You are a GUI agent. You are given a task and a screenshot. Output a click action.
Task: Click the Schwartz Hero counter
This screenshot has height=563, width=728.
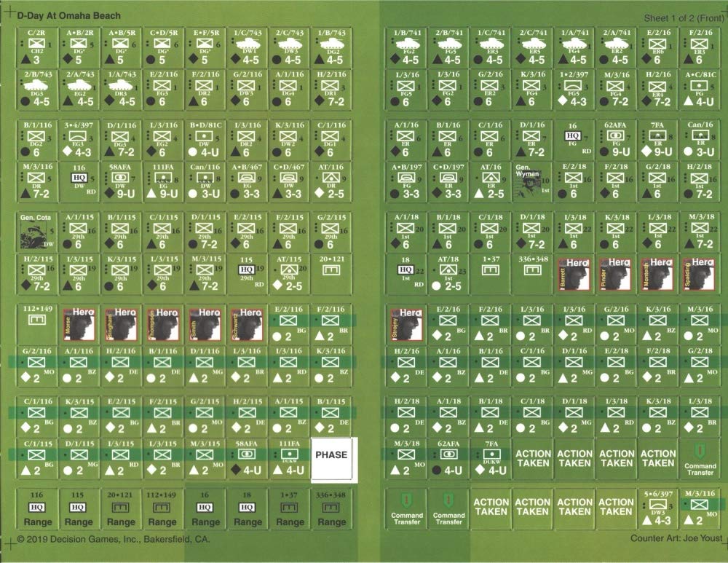click(x=247, y=325)
